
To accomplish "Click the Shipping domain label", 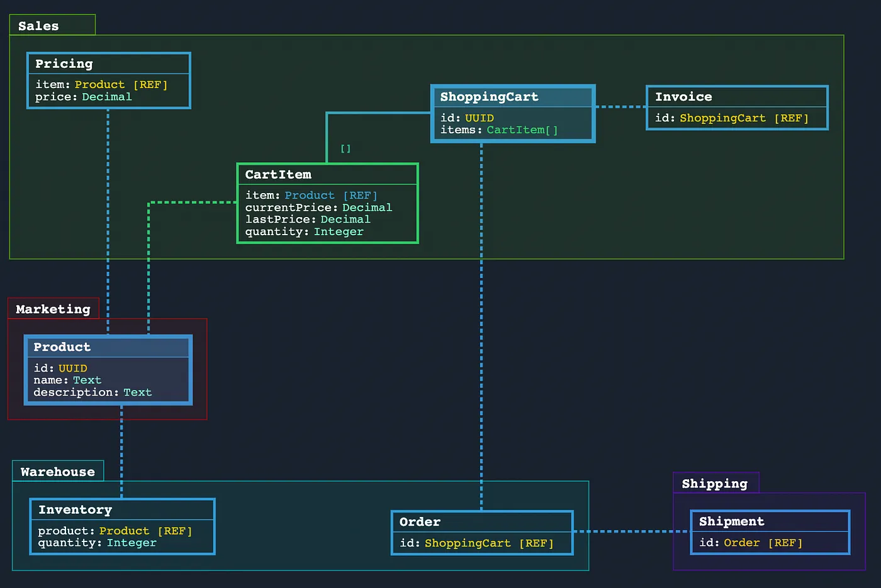I will point(715,483).
